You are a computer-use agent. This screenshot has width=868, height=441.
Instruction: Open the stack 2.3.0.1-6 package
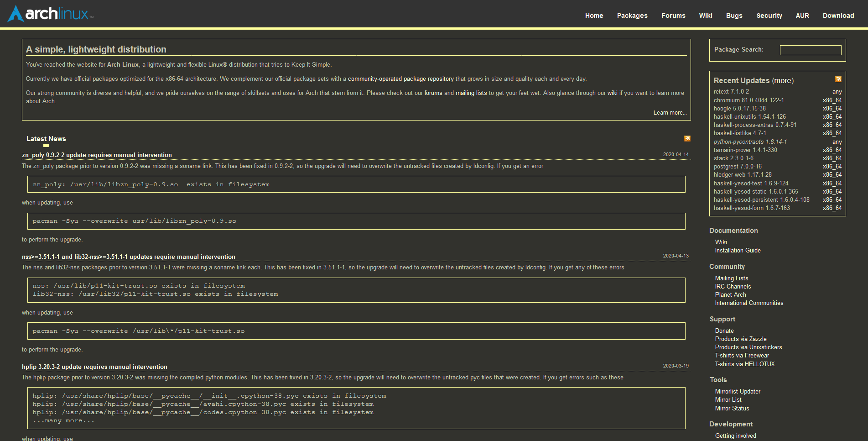click(x=733, y=158)
